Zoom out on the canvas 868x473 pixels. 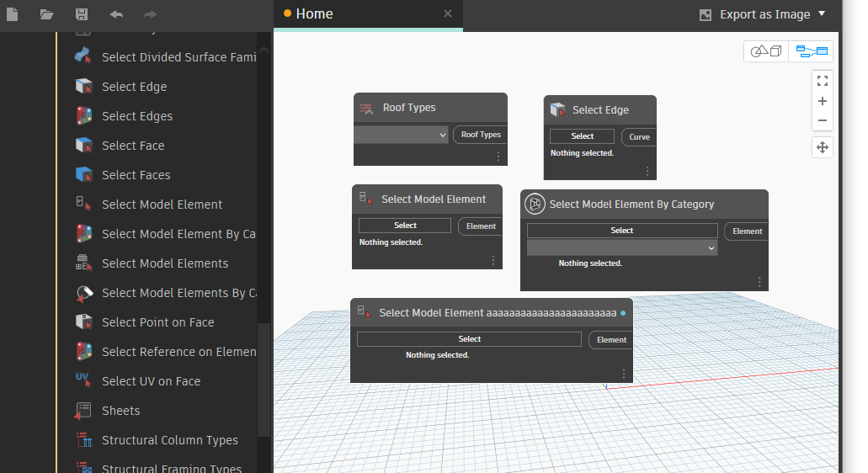pos(823,120)
